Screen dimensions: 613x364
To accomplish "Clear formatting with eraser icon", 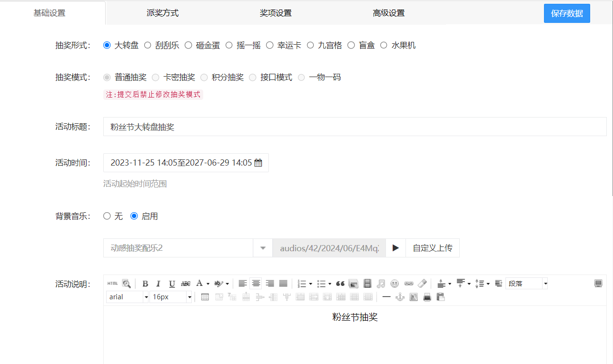I will (422, 284).
